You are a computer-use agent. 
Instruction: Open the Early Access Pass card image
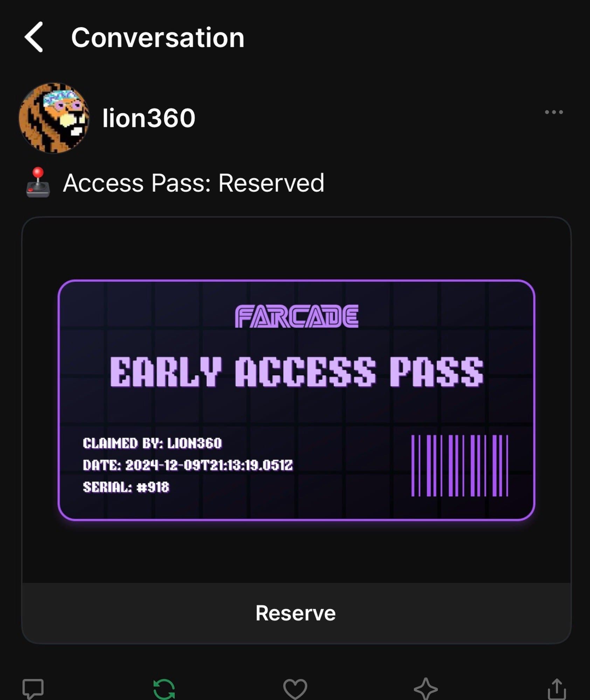pyautogui.click(x=296, y=400)
